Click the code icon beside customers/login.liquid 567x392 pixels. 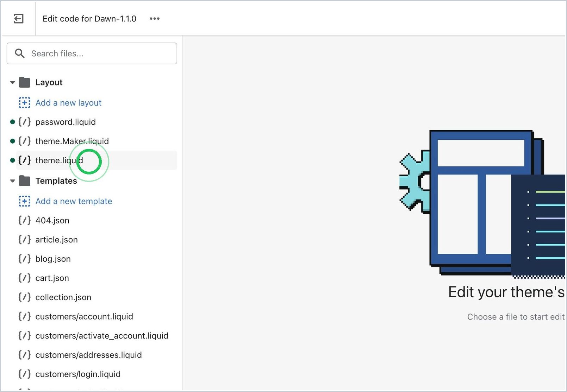coord(25,374)
